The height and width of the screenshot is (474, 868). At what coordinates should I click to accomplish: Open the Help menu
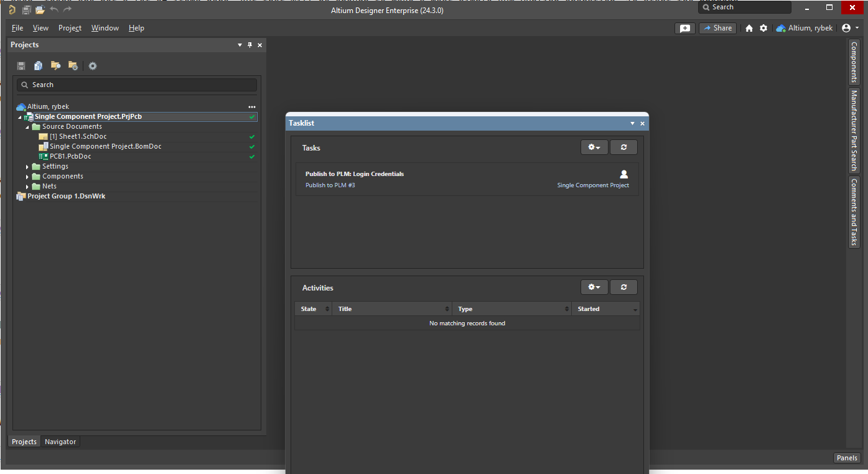coord(136,28)
